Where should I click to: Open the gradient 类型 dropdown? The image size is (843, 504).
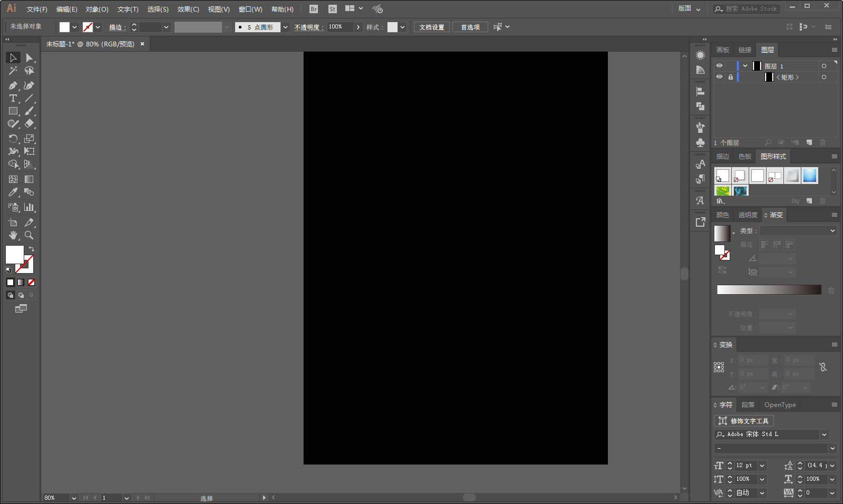coord(798,230)
